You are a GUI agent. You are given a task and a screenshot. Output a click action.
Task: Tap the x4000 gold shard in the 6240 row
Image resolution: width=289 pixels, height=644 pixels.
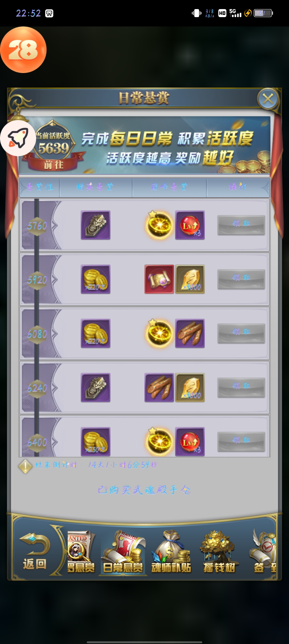point(190,388)
